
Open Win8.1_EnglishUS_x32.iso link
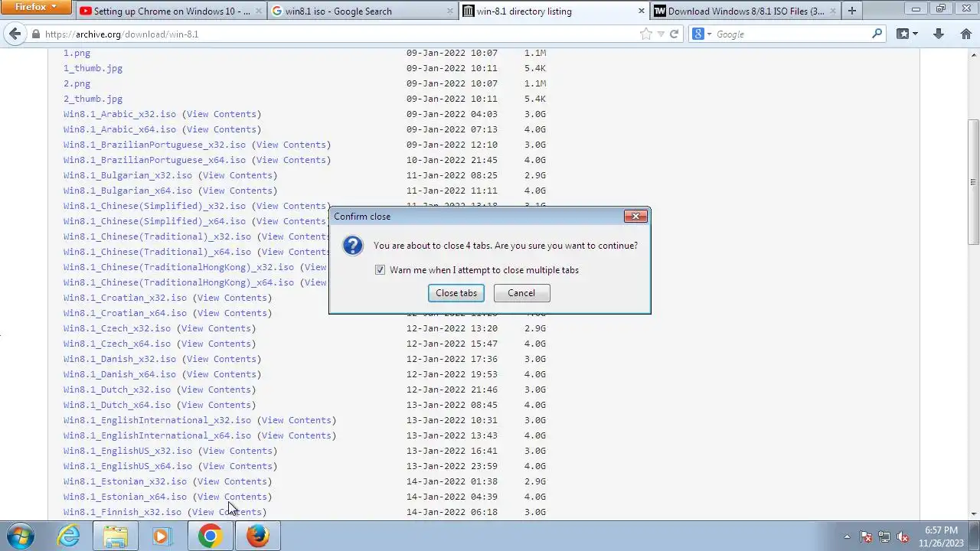[128, 451]
